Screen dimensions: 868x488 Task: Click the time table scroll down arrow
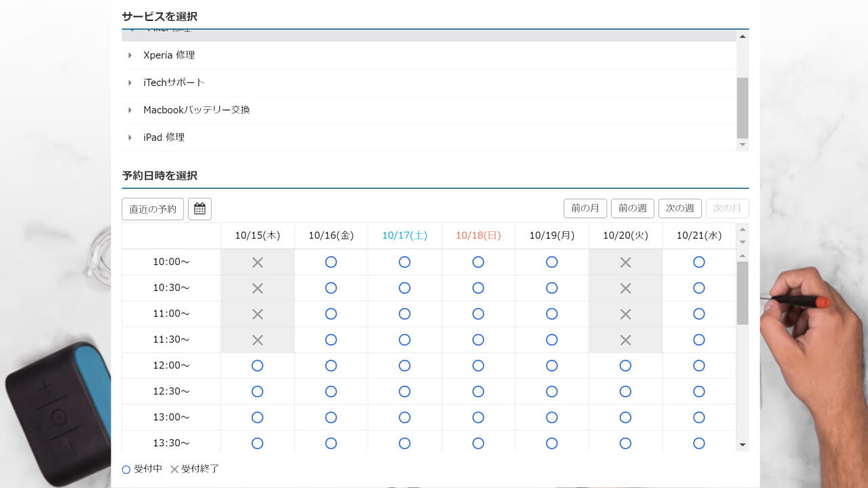[x=743, y=445]
